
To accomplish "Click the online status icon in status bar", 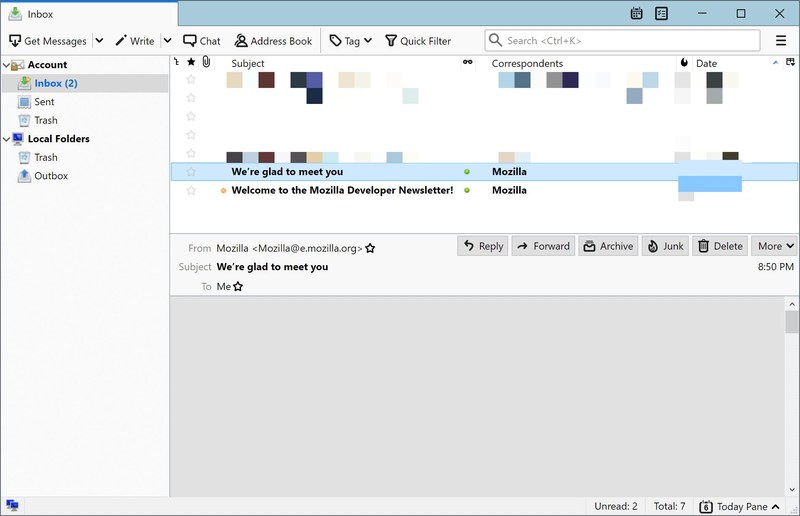I will [x=12, y=506].
